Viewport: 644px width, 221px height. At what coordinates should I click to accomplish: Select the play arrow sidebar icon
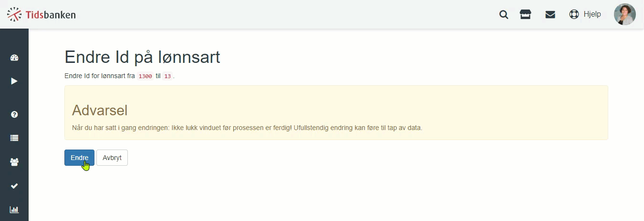14,81
